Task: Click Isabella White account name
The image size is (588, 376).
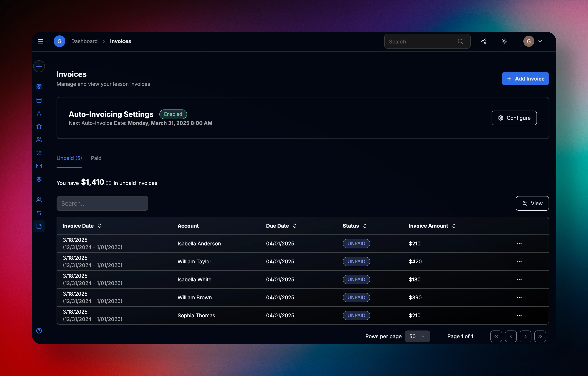Action: pos(194,279)
